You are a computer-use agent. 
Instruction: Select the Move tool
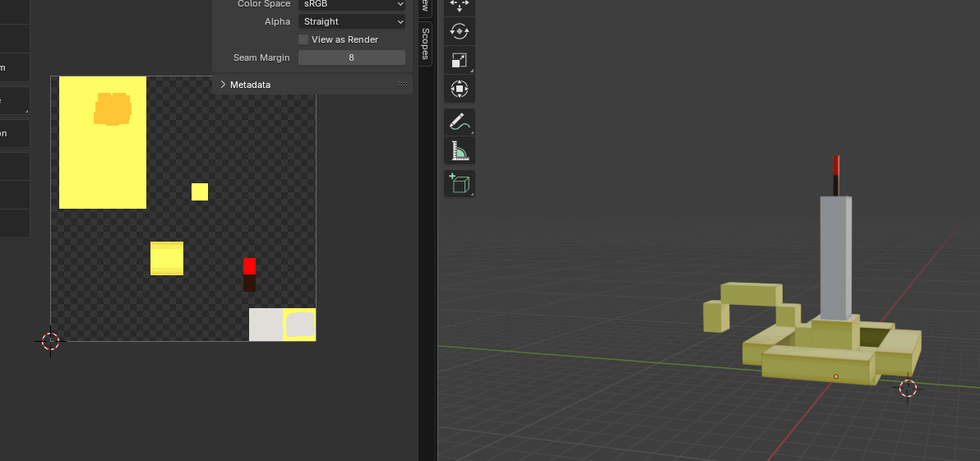(x=459, y=5)
